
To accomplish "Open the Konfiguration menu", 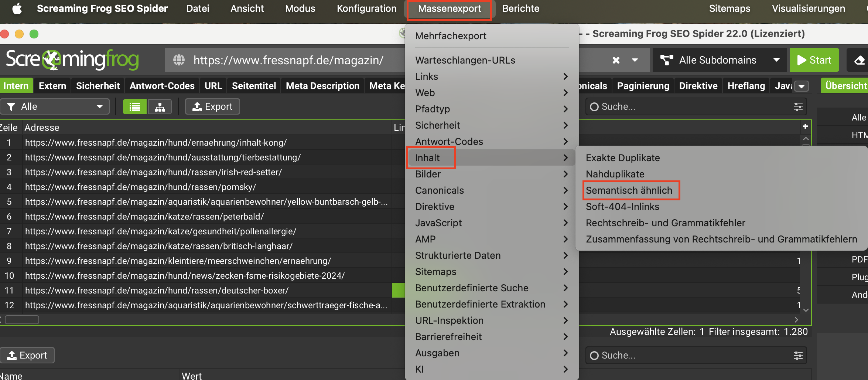I will [x=366, y=9].
